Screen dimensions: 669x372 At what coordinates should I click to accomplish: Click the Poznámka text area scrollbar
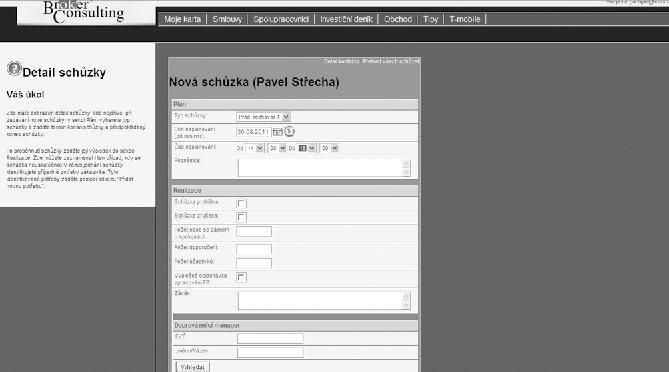click(406, 168)
